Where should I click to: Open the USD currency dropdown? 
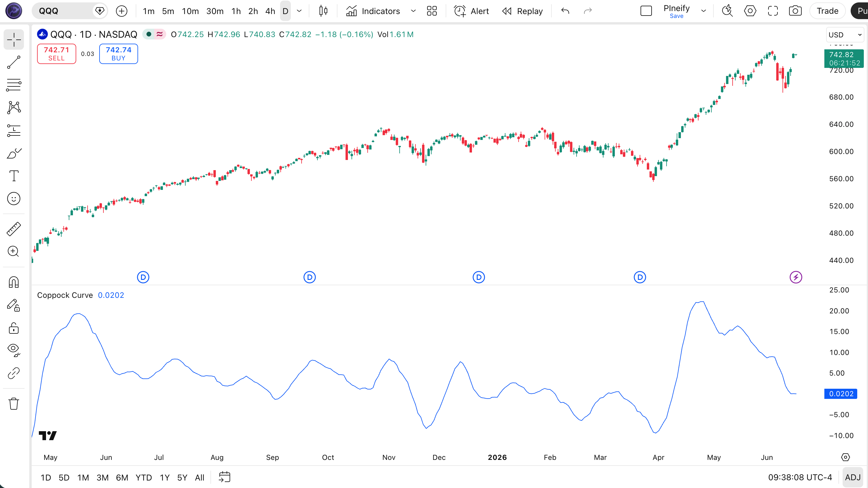click(845, 35)
